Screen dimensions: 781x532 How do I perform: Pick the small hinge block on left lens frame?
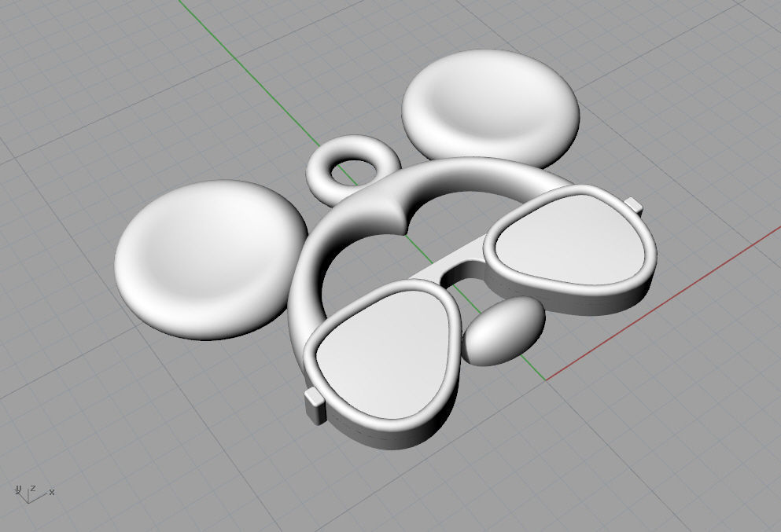click(315, 406)
